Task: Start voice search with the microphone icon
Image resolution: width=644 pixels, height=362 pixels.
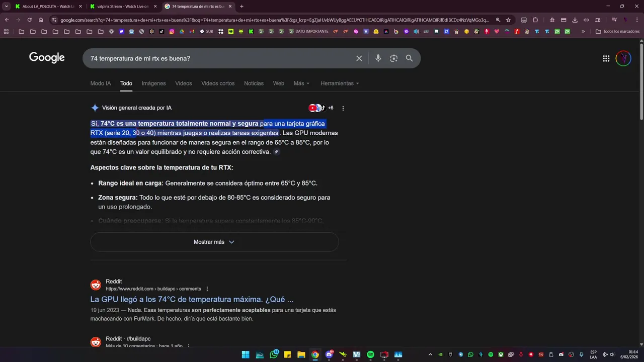Action: (x=378, y=58)
